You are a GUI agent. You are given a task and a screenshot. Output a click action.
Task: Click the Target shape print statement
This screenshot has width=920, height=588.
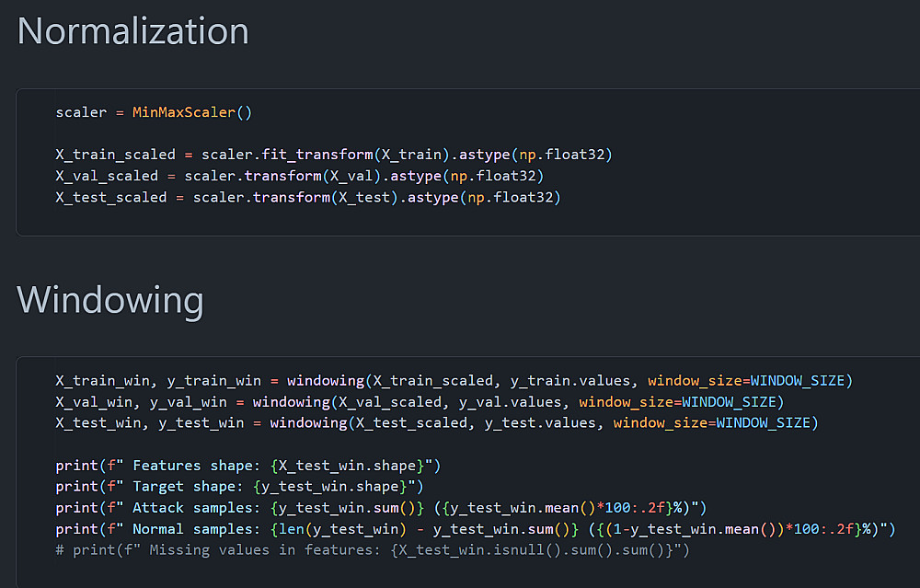coord(239,486)
